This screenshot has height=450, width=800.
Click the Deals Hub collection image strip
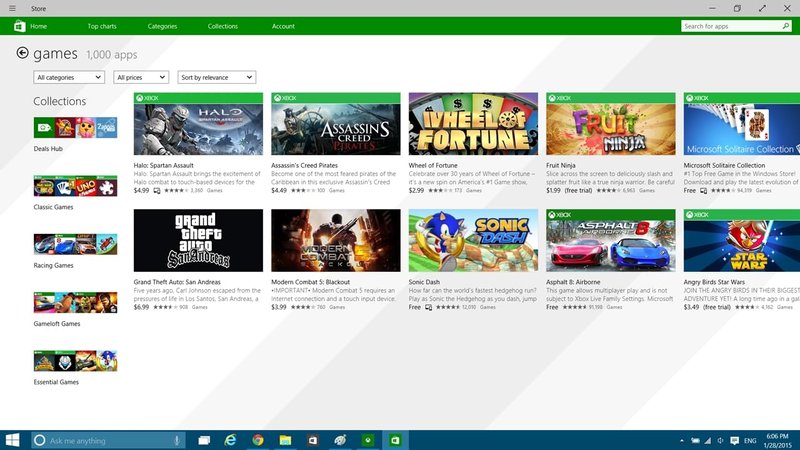[76, 128]
